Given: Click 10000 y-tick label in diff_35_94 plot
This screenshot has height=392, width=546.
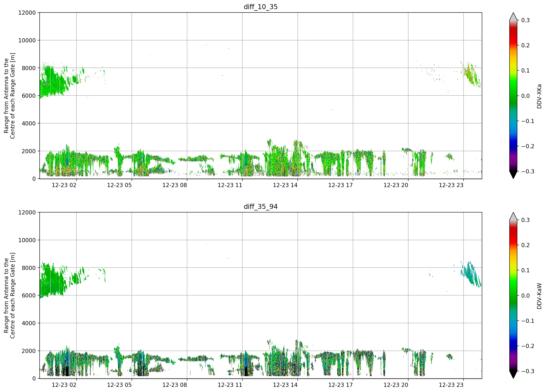Looking at the screenshot, I should point(27,240).
